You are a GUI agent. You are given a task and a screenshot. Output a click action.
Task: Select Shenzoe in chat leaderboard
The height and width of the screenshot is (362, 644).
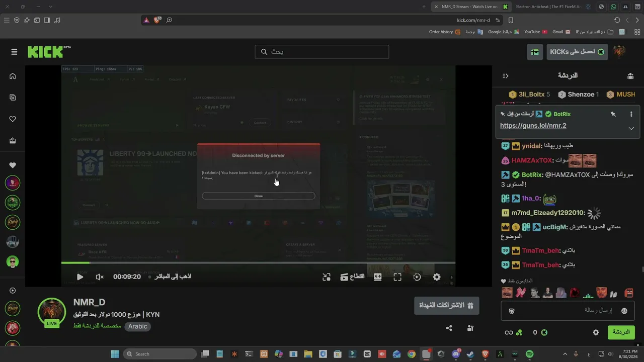coord(579,95)
